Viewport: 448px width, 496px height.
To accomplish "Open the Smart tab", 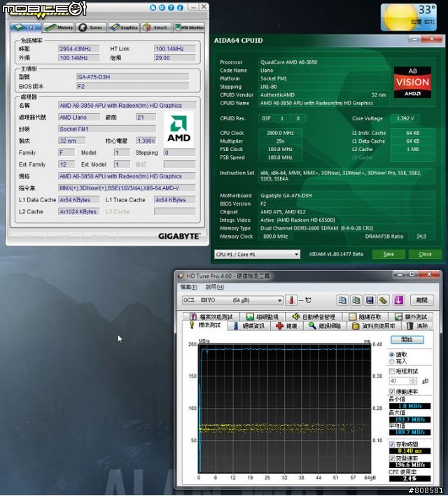I will pyautogui.click(x=156, y=27).
